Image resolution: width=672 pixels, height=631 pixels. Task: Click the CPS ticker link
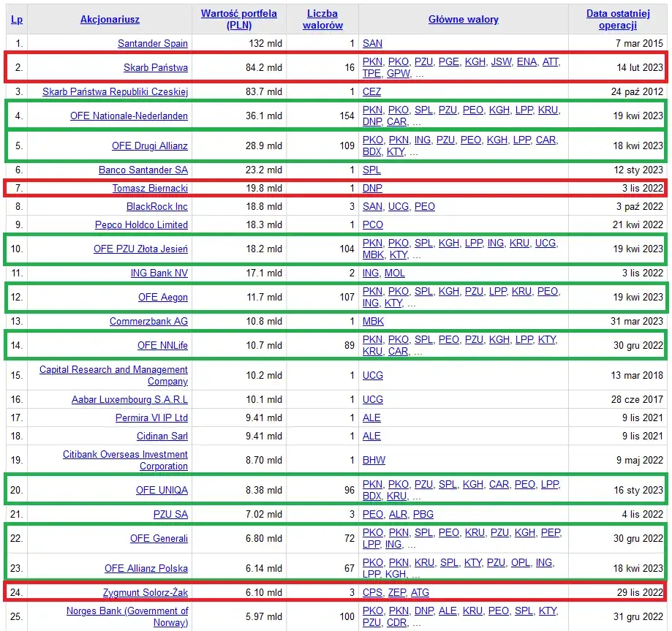point(372,592)
